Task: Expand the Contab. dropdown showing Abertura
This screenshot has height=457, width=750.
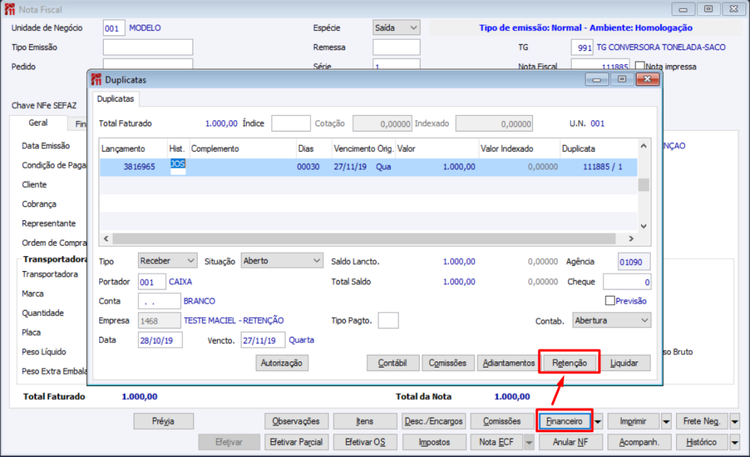Action: (611, 320)
